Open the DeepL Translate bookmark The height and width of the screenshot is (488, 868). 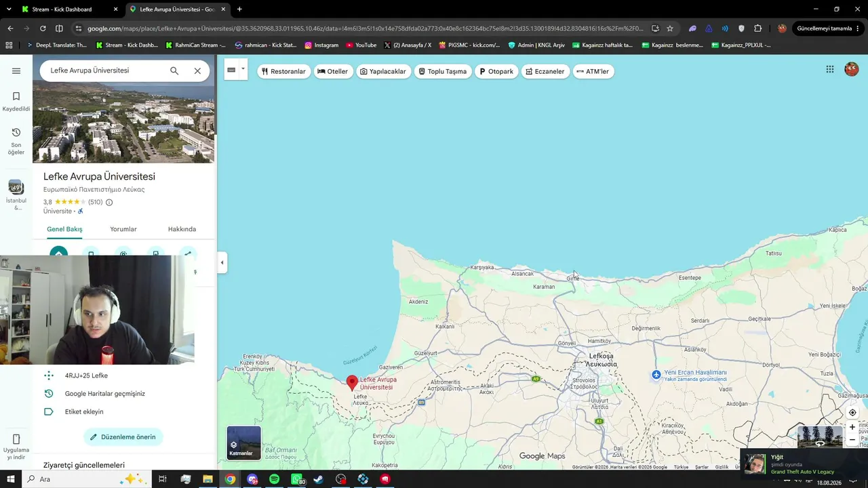pos(56,45)
